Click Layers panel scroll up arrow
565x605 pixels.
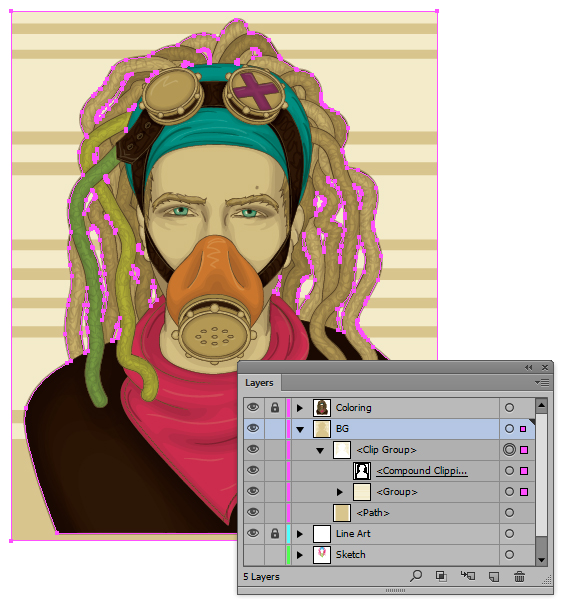coord(541,406)
